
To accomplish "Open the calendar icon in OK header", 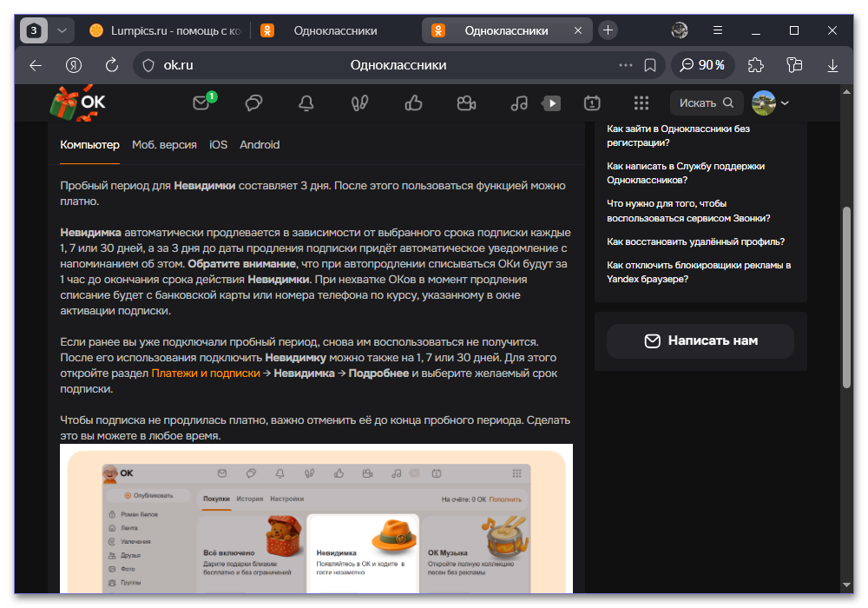I will [592, 103].
